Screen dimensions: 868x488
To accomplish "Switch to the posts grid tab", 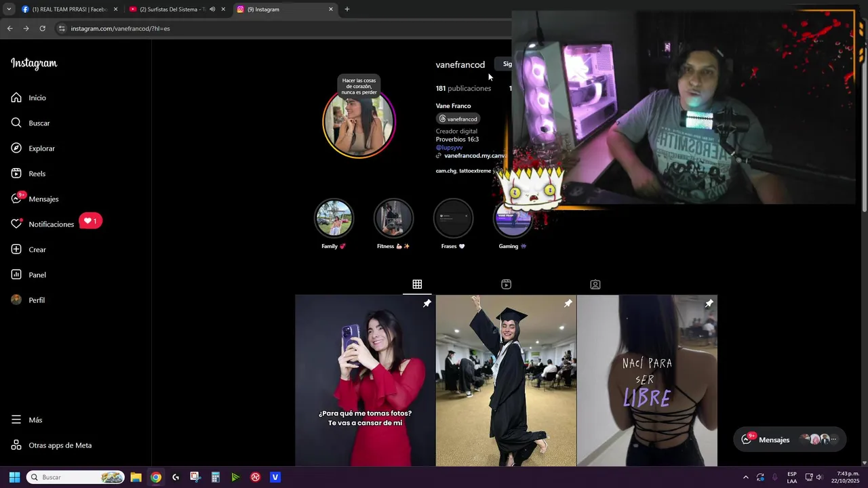I will tap(417, 284).
